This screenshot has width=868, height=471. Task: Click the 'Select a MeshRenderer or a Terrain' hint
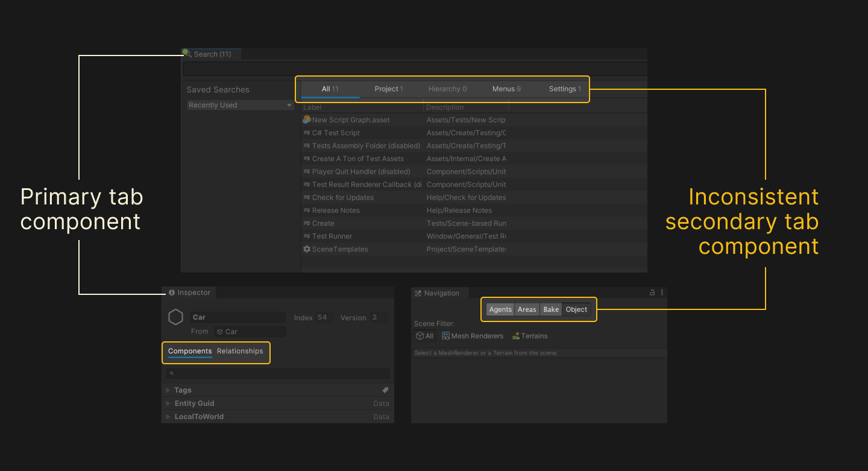486,353
